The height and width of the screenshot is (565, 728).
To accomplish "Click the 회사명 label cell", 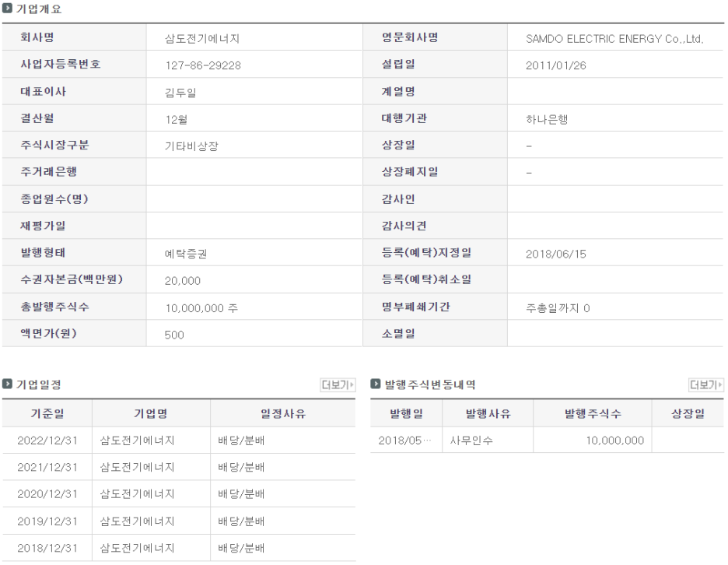I will click(x=75, y=37).
